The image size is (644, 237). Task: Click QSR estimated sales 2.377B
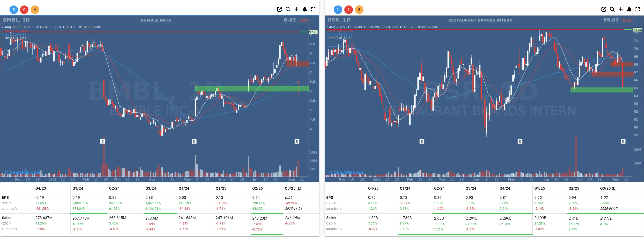606,219
